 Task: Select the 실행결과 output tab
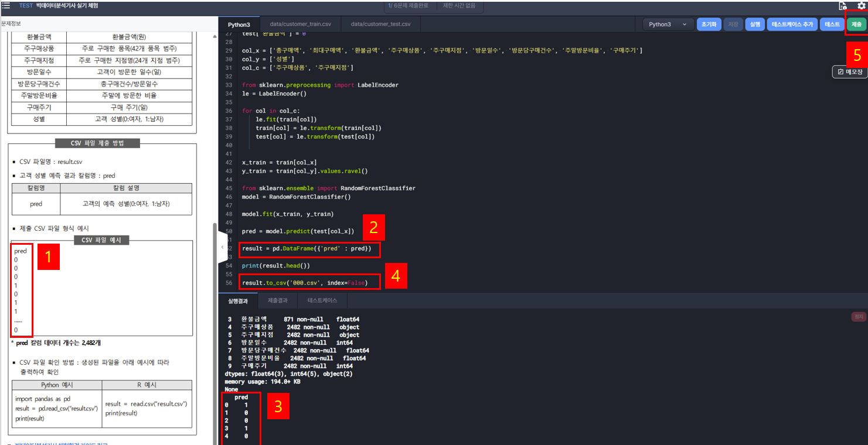pos(238,301)
